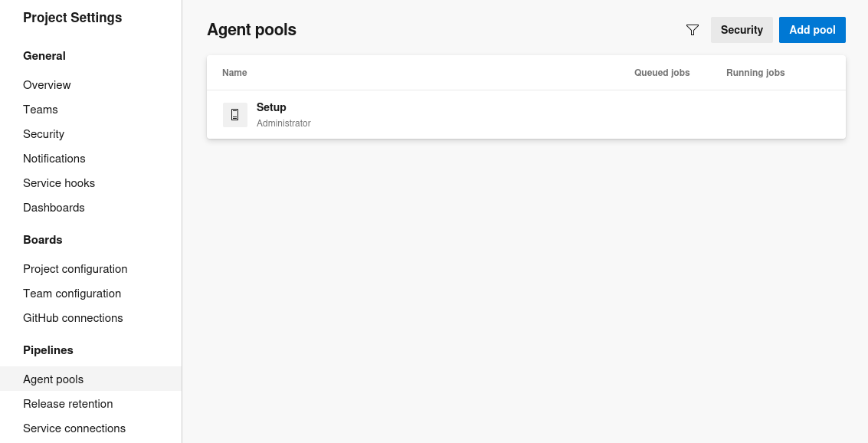Click the Running jobs column header
This screenshot has width=868, height=443.
tap(755, 73)
